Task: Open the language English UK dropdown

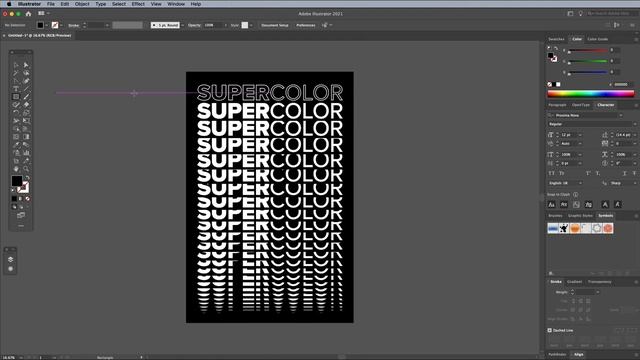Action: coord(580,183)
